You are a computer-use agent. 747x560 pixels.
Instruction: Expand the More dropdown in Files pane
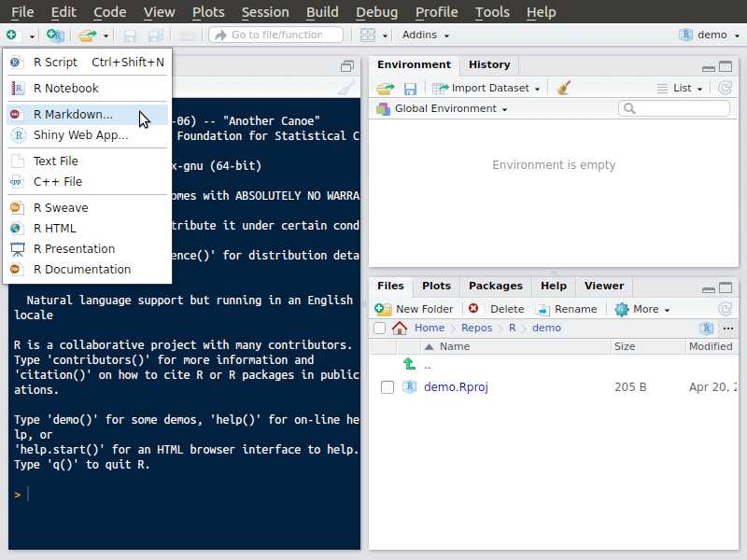pos(641,310)
